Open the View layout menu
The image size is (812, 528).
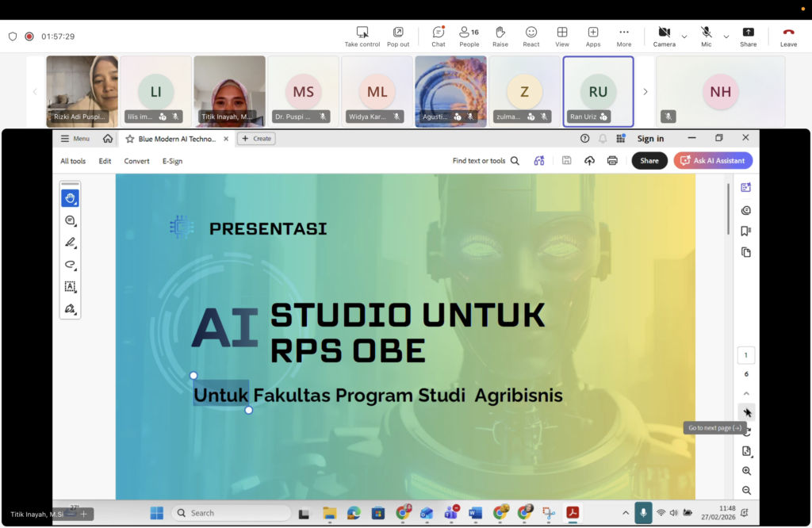[562, 33]
